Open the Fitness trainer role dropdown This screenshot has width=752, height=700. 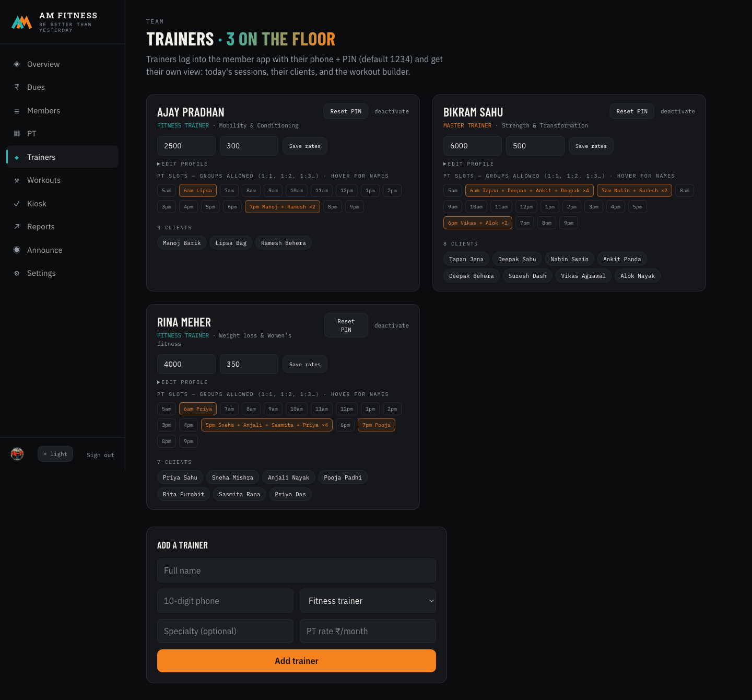click(368, 601)
